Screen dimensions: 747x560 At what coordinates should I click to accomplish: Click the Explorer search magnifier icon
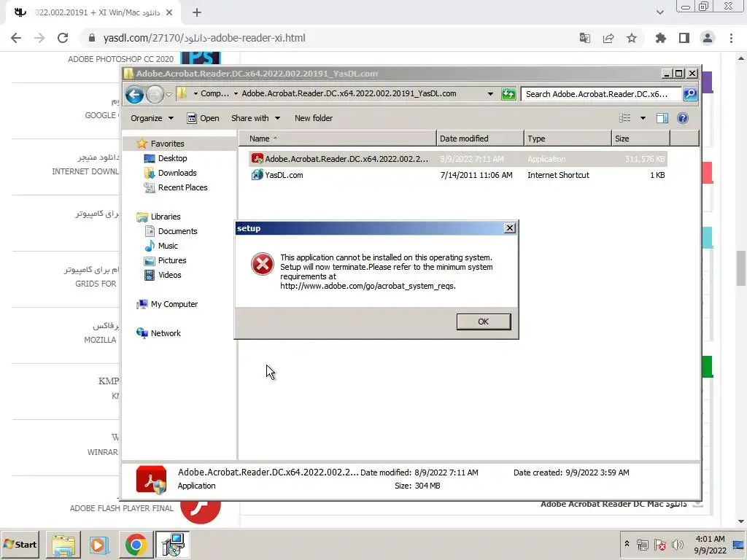(690, 94)
